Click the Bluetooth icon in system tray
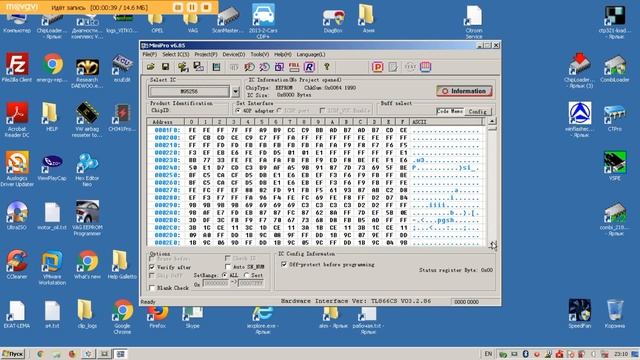Image resolution: width=640 pixels, height=360 pixels. (x=526, y=354)
